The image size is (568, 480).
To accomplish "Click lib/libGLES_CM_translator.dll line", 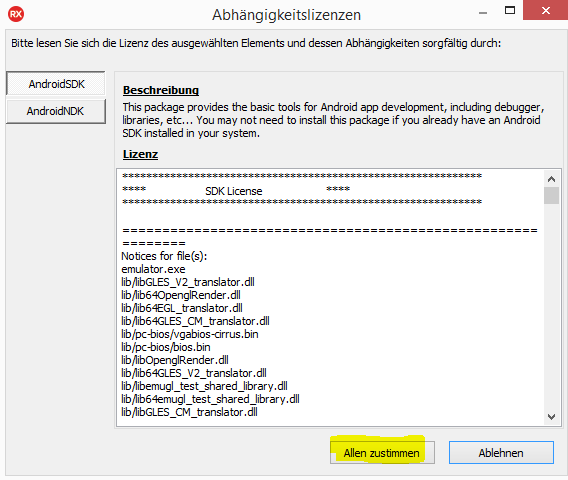I will pyautogui.click(x=189, y=412).
